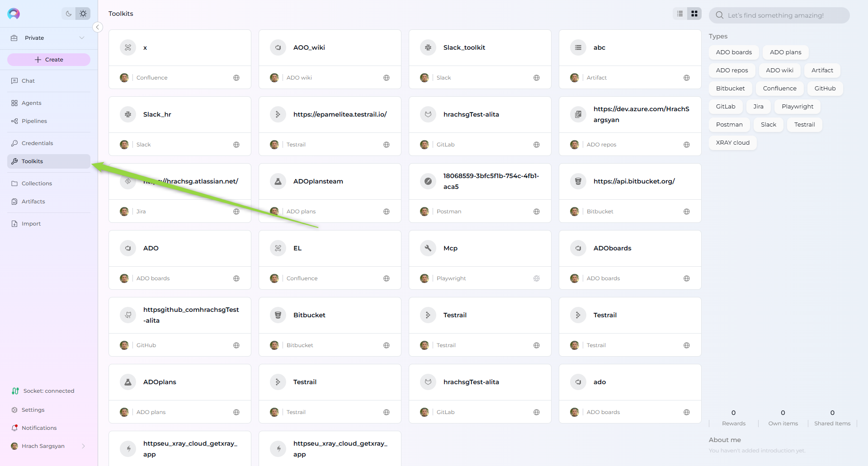868x466 pixels.
Task: Click Own items counter
Action: point(783,418)
